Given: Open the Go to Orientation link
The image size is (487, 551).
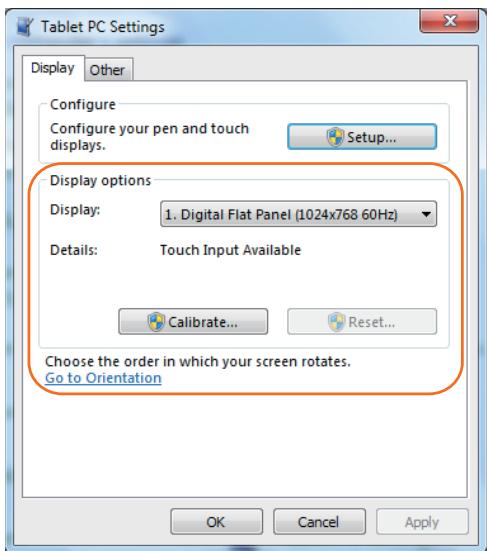Looking at the screenshot, I should pos(103,378).
